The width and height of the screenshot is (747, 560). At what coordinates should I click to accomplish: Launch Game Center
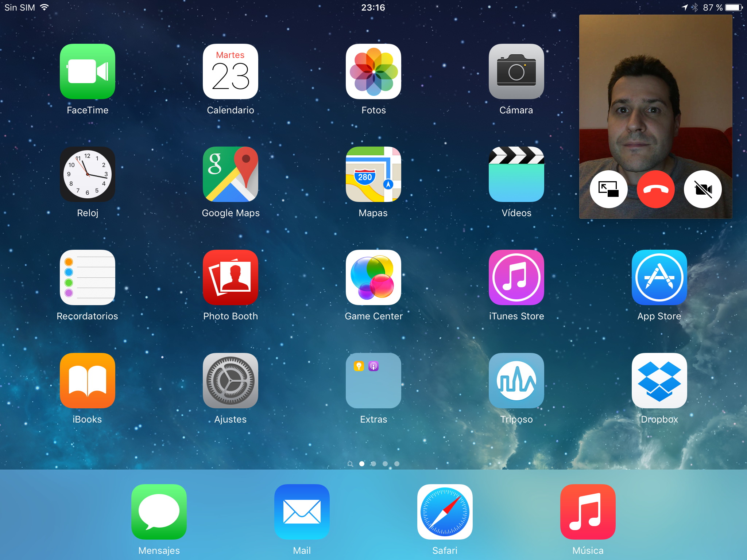click(373, 278)
